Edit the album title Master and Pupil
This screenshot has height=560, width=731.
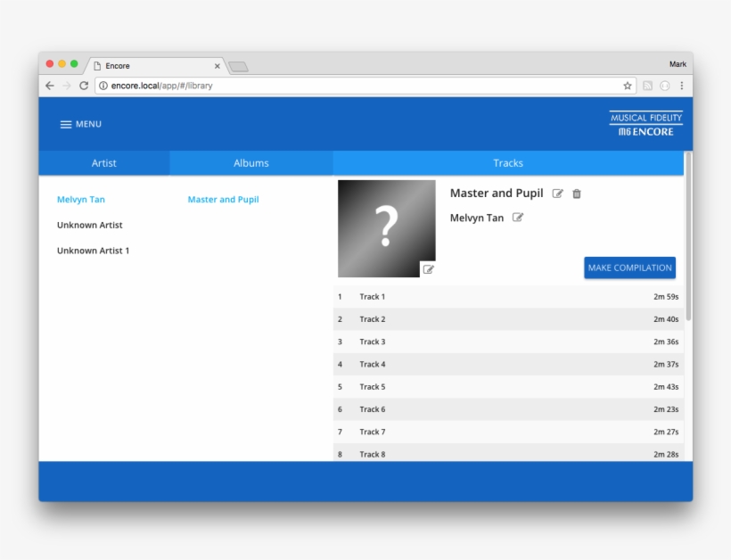(558, 194)
